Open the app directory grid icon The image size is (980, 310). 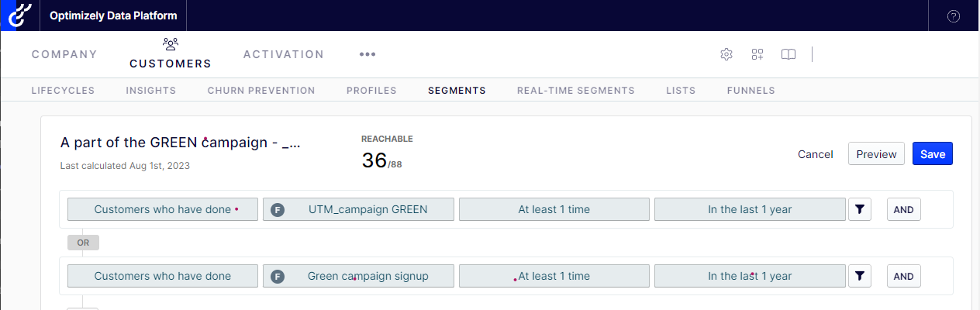coord(757,54)
